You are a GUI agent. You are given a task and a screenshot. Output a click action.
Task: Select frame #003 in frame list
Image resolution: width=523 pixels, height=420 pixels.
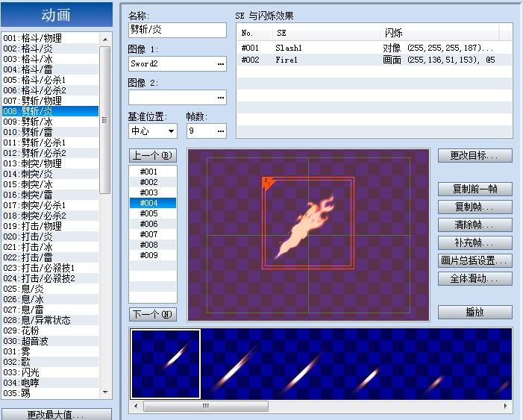click(153, 192)
